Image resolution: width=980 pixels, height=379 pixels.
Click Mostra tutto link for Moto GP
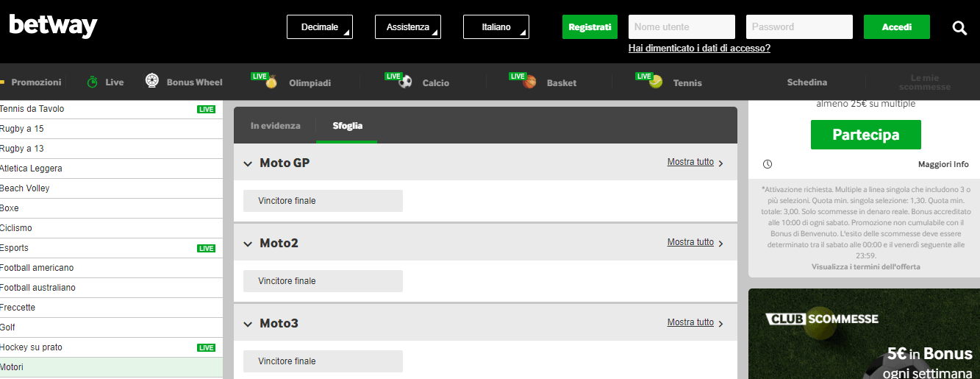690,162
